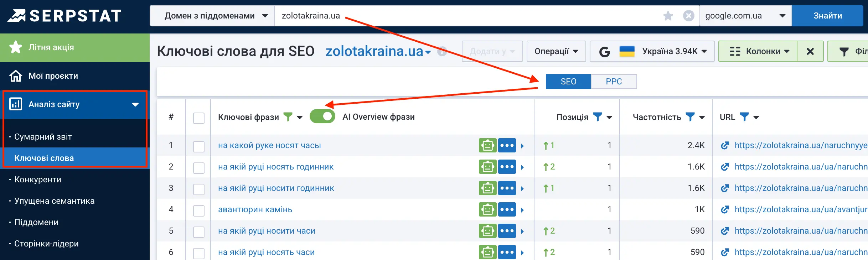The width and height of the screenshot is (868, 260).
Task: Click the favorite star in the search field
Action: [x=668, y=16]
